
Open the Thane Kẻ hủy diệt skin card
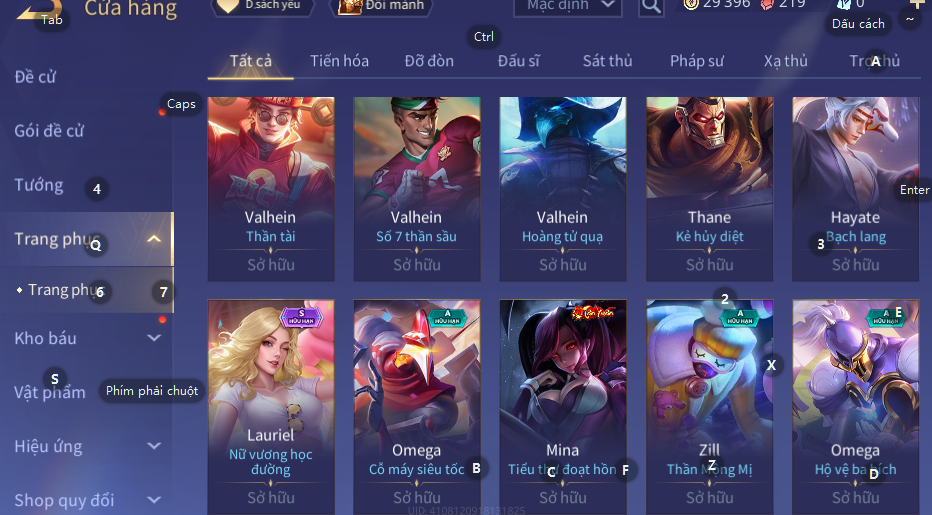point(710,189)
